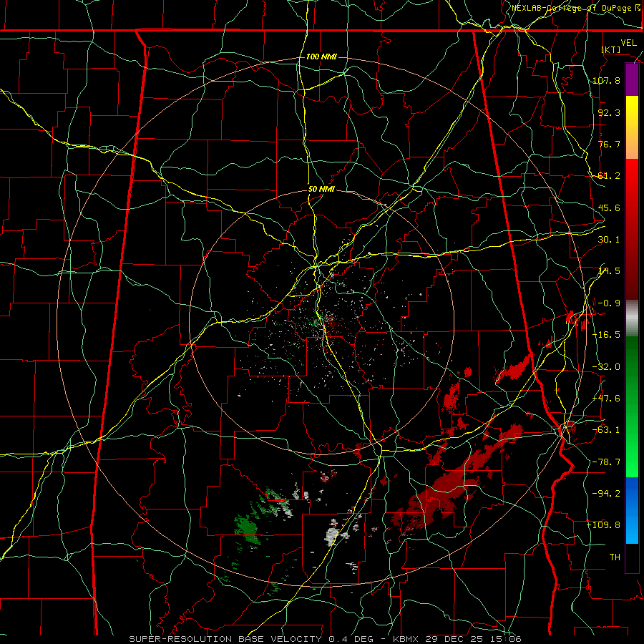The width and height of the screenshot is (644, 644).
Task: Select the 76.7 value on velocity scale
Action: (609, 144)
